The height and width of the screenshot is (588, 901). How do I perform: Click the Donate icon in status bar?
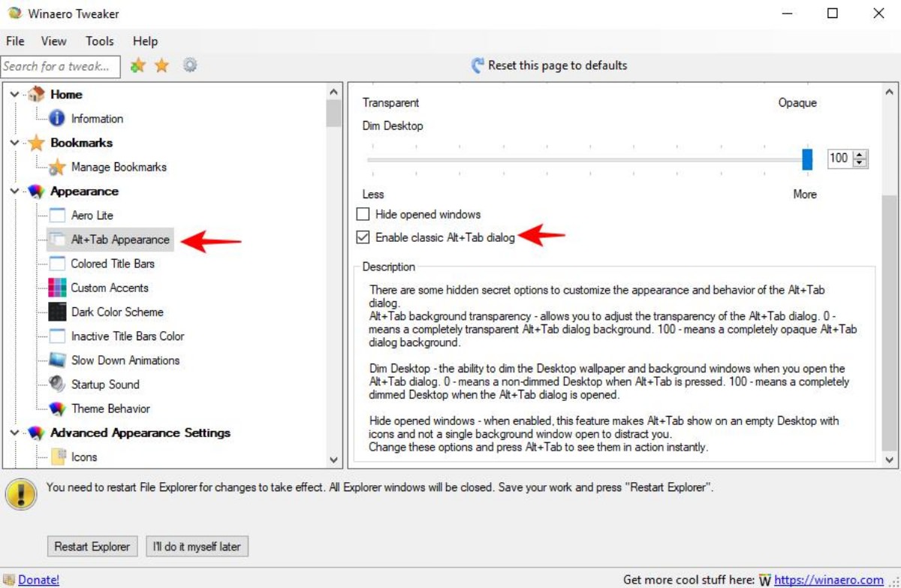[x=8, y=580]
